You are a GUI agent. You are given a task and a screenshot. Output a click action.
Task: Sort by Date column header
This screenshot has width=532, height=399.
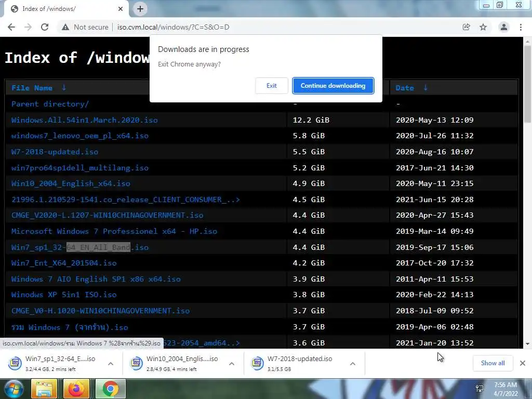pos(404,88)
